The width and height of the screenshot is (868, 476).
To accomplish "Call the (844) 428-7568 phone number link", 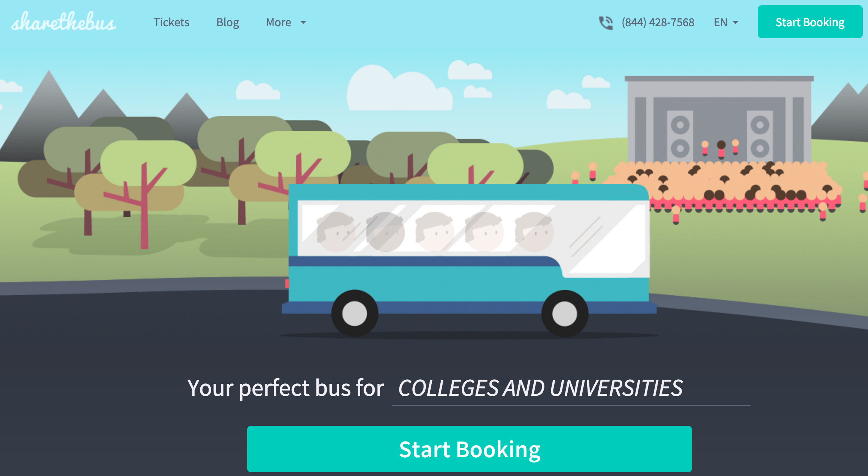I will pyautogui.click(x=658, y=22).
